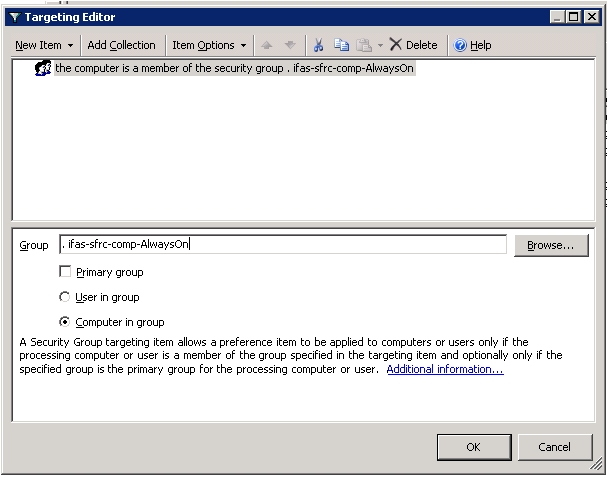The width and height of the screenshot is (608, 477).
Task: Click the security group icon in list
Action: 43,69
